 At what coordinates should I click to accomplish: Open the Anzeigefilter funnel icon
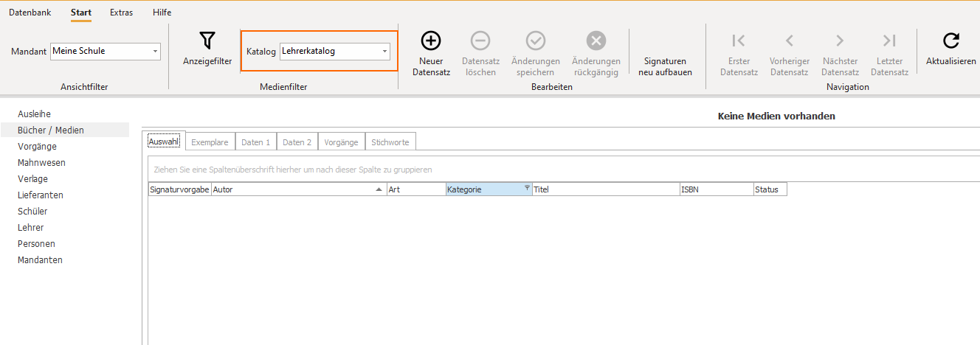207,41
